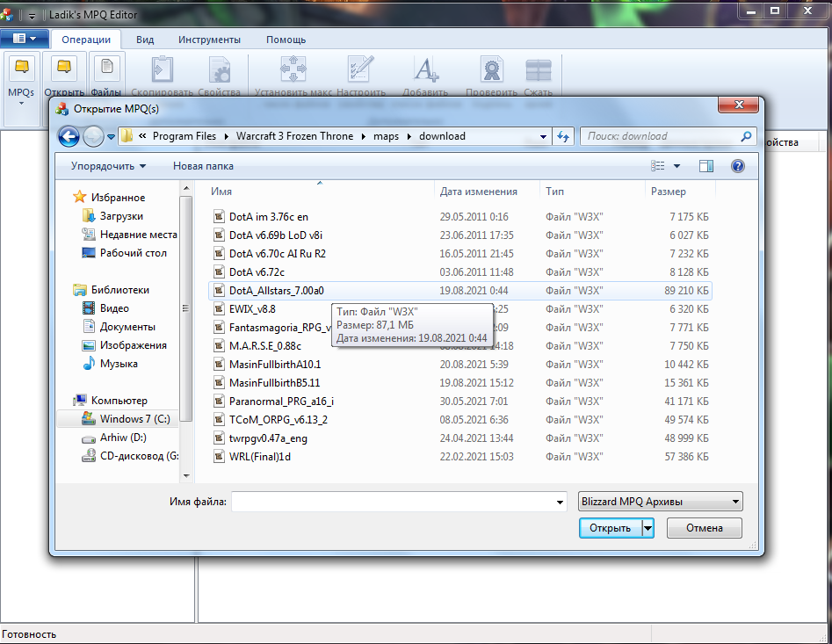The height and width of the screenshot is (644, 832).
Task: Click the Открыть ribbon icon
Action: coord(63,68)
